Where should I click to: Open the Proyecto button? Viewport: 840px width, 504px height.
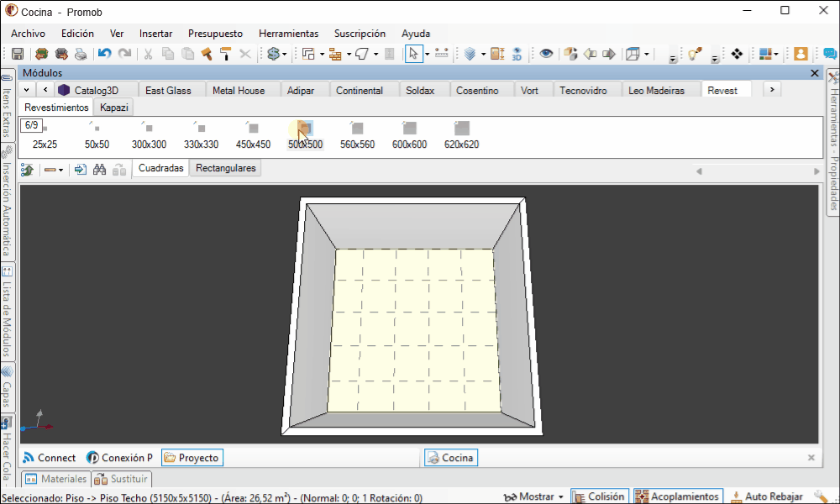(x=192, y=458)
